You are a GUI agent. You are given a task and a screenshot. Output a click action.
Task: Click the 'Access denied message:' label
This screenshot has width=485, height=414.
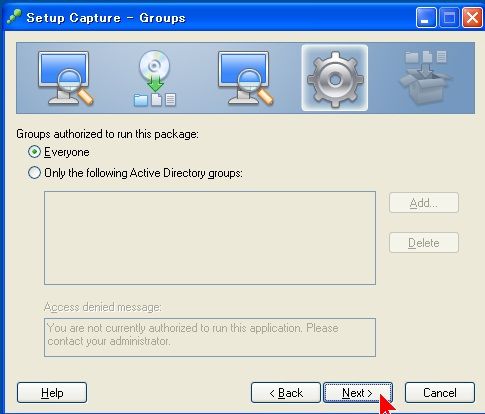coord(103,307)
